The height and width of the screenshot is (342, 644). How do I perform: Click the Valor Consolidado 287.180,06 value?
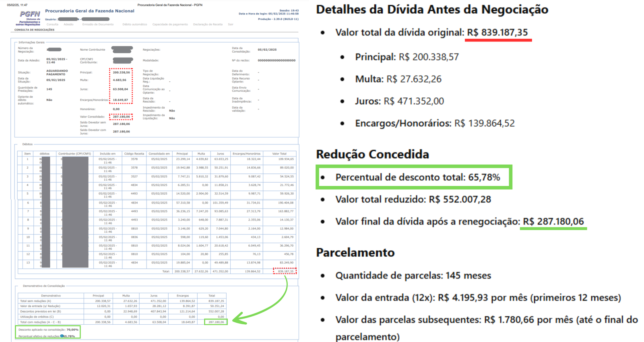(x=121, y=117)
